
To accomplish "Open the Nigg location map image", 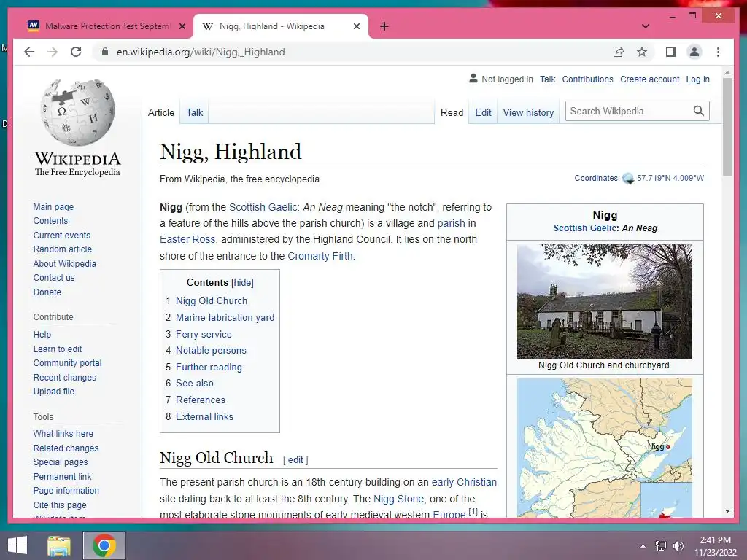I will (x=605, y=448).
